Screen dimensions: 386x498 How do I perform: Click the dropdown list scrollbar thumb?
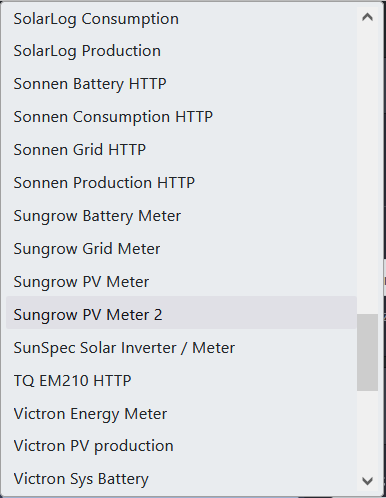367,352
